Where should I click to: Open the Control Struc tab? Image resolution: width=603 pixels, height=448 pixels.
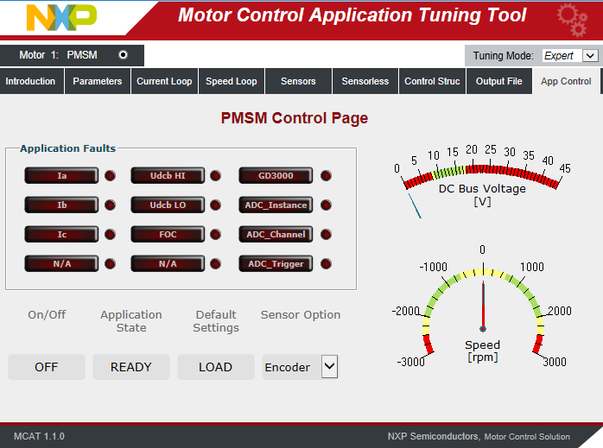(x=432, y=81)
